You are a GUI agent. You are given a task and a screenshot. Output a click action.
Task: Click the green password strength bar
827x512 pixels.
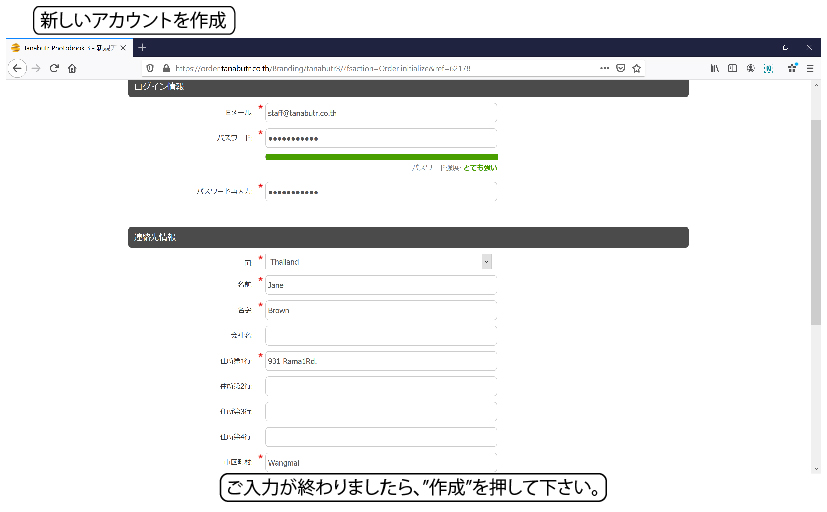[381, 157]
